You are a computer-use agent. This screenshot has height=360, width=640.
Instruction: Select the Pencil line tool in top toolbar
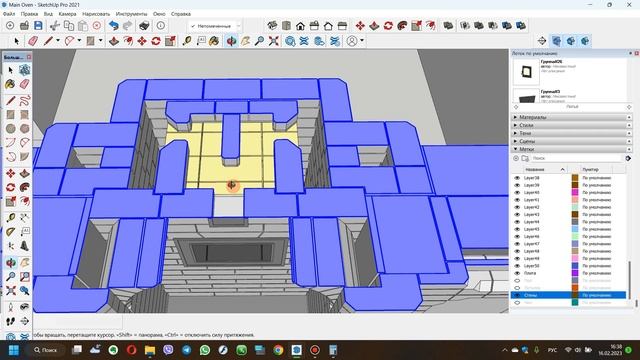[48, 41]
